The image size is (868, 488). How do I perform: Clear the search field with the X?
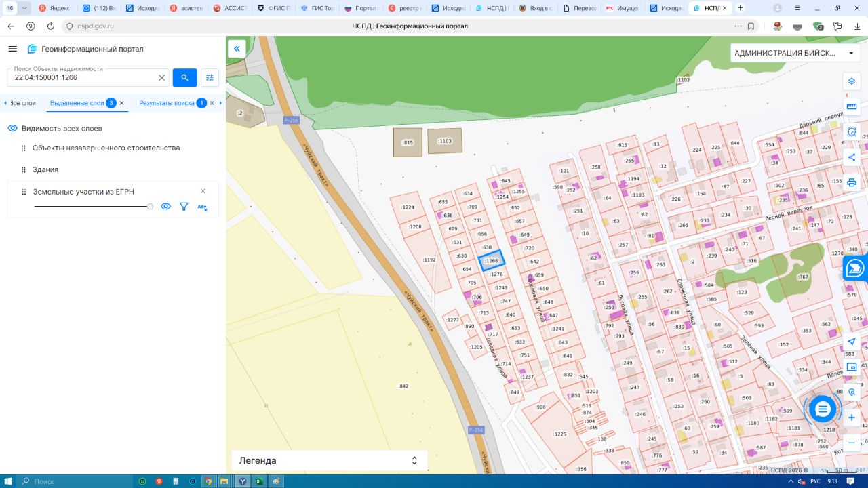coord(161,78)
